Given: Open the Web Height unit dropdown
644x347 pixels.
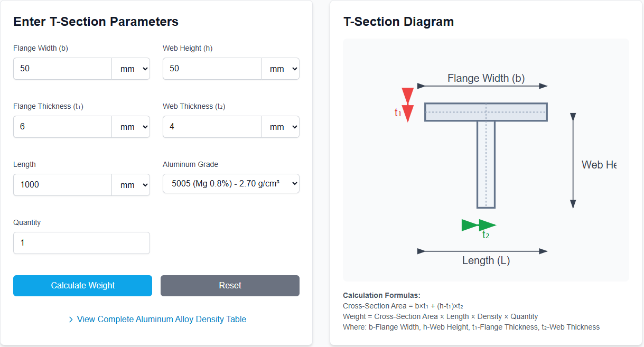Looking at the screenshot, I should pyautogui.click(x=281, y=69).
